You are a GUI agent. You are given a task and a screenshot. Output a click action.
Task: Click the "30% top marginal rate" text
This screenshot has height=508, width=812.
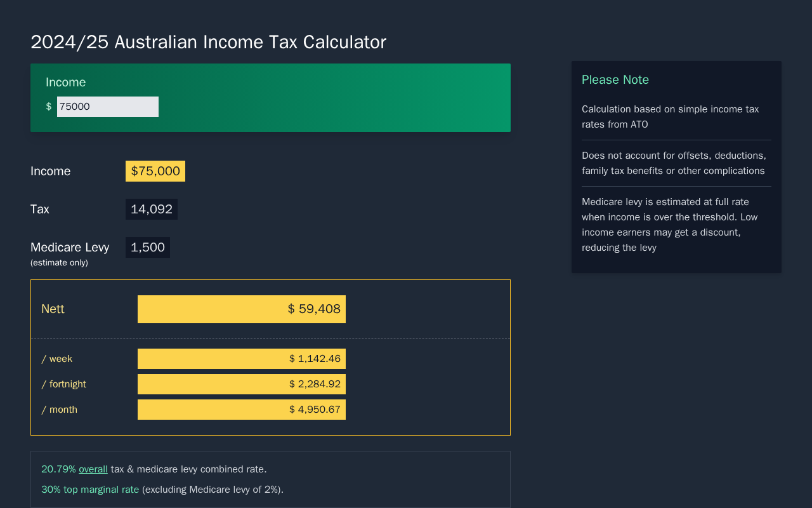click(90, 490)
